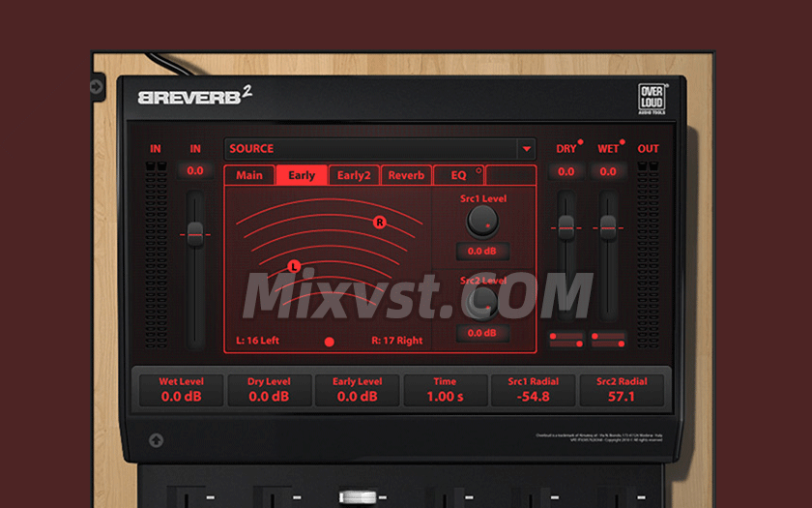Click the R source marker on the arcs
This screenshot has width=812, height=508.
[380, 222]
